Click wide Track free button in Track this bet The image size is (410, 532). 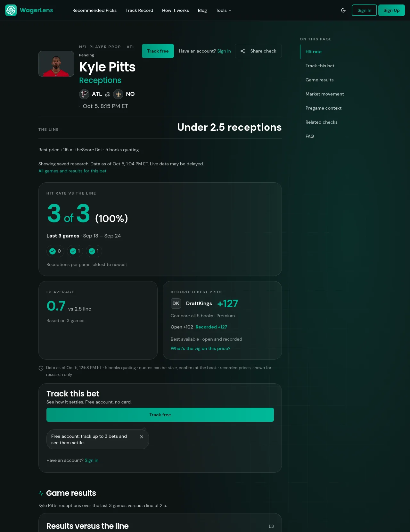coord(160,415)
